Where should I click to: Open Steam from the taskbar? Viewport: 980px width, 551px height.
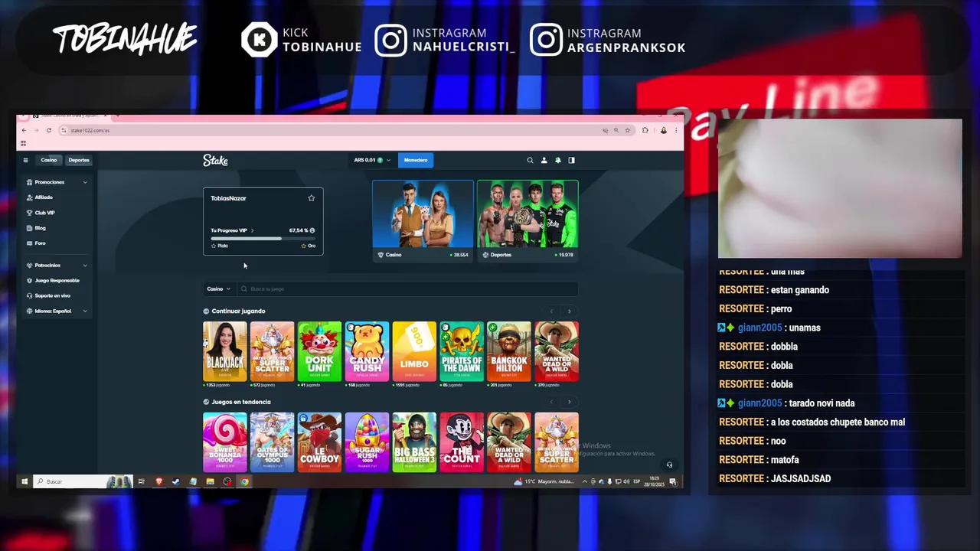point(175,481)
